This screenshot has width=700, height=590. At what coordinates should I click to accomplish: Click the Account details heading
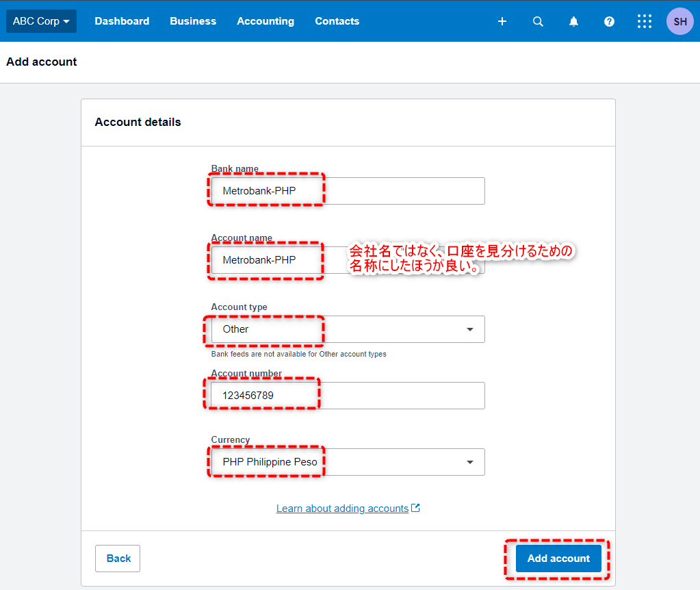tap(138, 122)
